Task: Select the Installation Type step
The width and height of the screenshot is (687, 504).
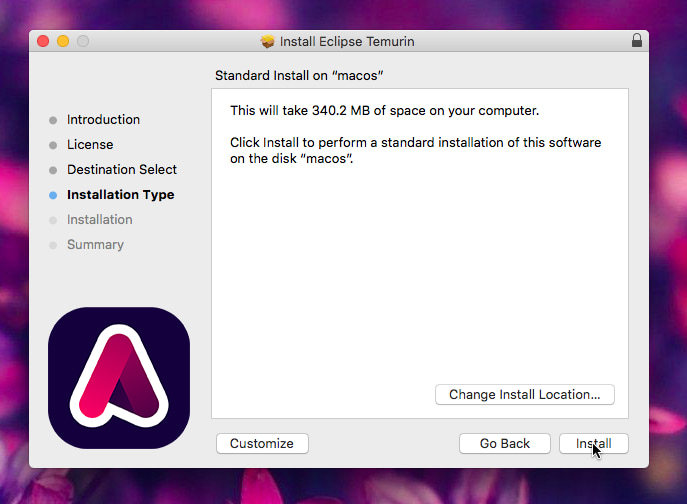Action: [x=120, y=195]
